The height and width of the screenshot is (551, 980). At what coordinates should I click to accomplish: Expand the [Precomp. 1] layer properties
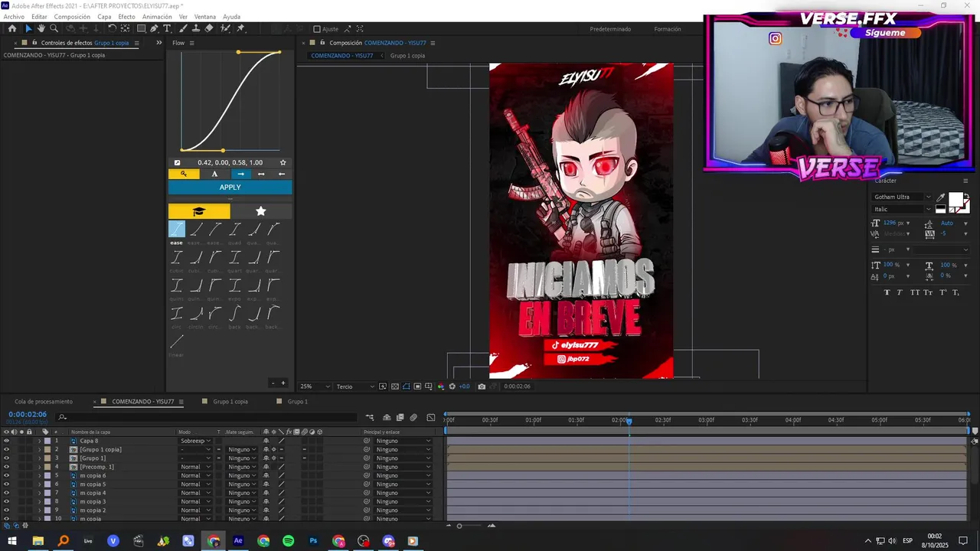click(x=39, y=467)
